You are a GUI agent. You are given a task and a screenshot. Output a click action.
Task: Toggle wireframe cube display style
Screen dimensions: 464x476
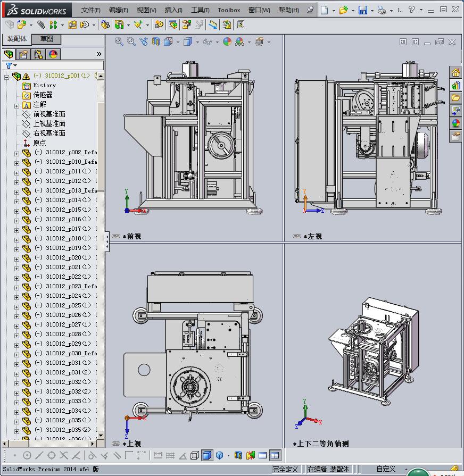195,455
